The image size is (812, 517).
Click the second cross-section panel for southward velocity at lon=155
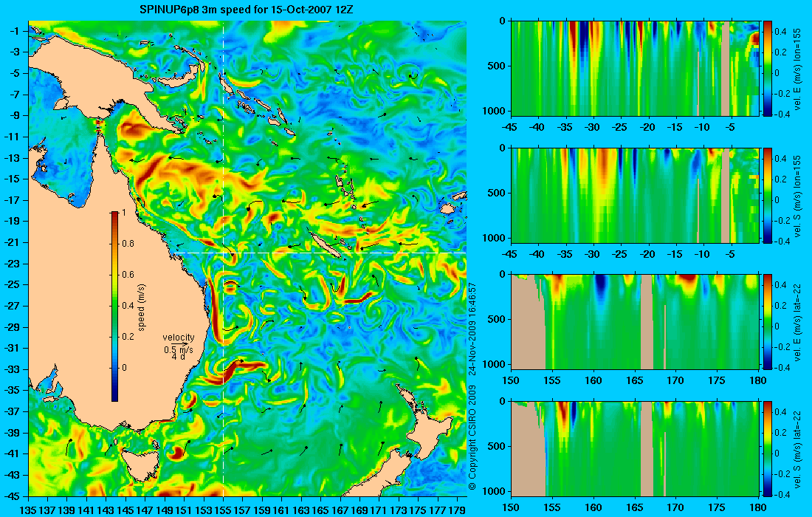[635, 195]
